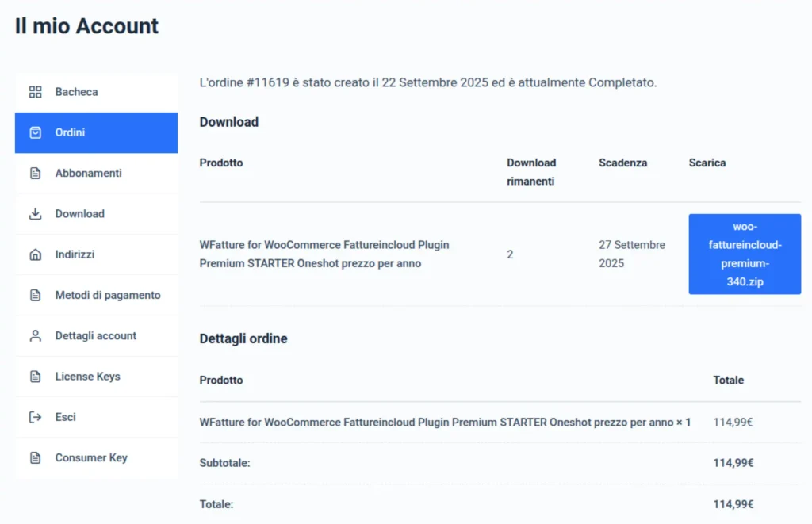The height and width of the screenshot is (524, 812).
Task: Open WFatture product link in Dettagli ordine
Action: 437,422
